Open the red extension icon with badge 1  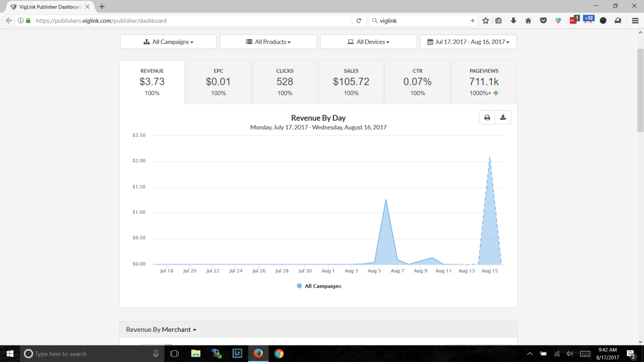pos(574,20)
